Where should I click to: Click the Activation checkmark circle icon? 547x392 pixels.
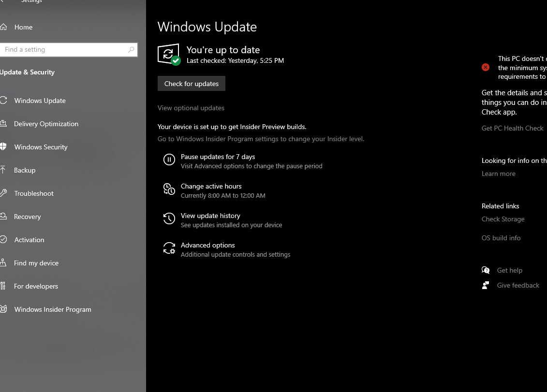(x=3, y=239)
